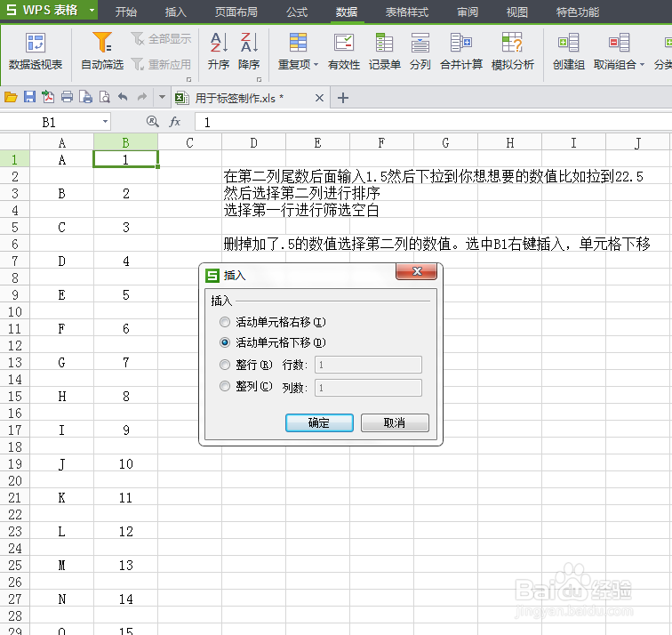The height and width of the screenshot is (635, 672).
Task: Close the 用于标签制作.xls document tab
Action: click(x=319, y=98)
